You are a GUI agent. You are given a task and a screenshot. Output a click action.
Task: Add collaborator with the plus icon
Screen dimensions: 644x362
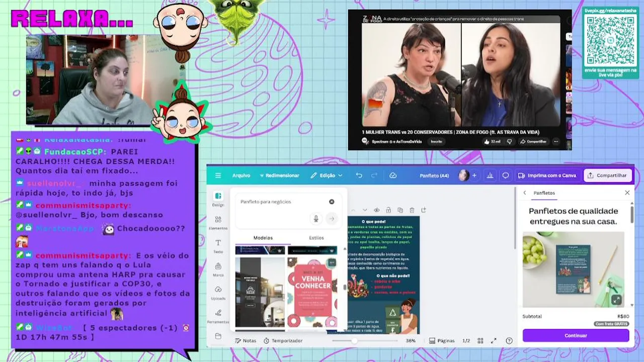[474, 175]
